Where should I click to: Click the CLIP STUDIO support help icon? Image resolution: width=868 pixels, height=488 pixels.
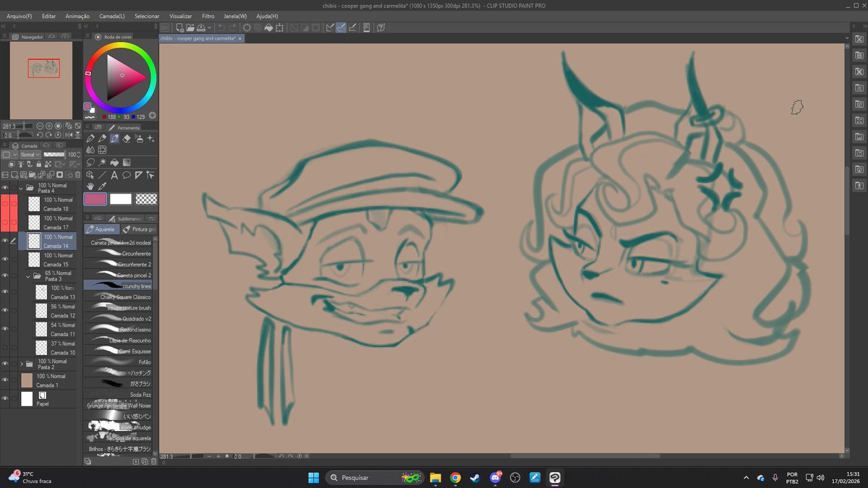click(x=381, y=27)
